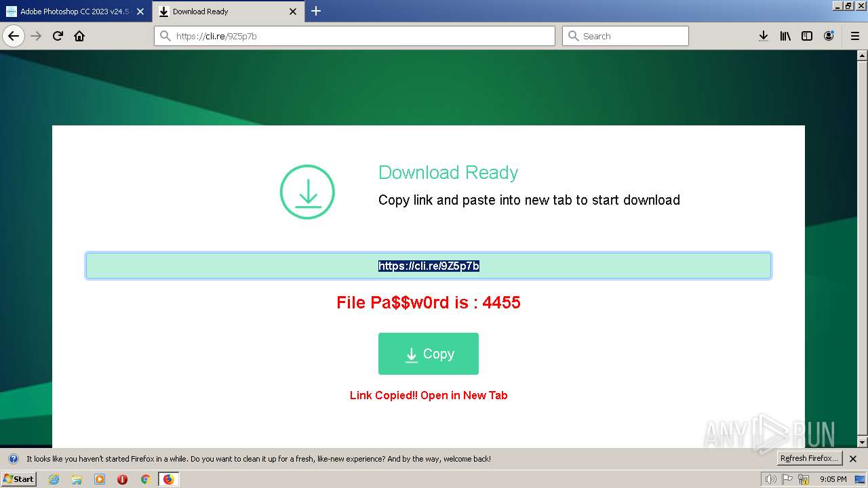Close the Download Ready tab
868x488 pixels.
click(x=293, y=12)
